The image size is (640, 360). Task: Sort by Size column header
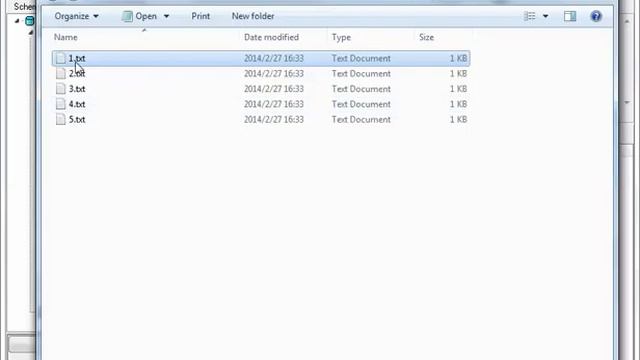click(426, 37)
